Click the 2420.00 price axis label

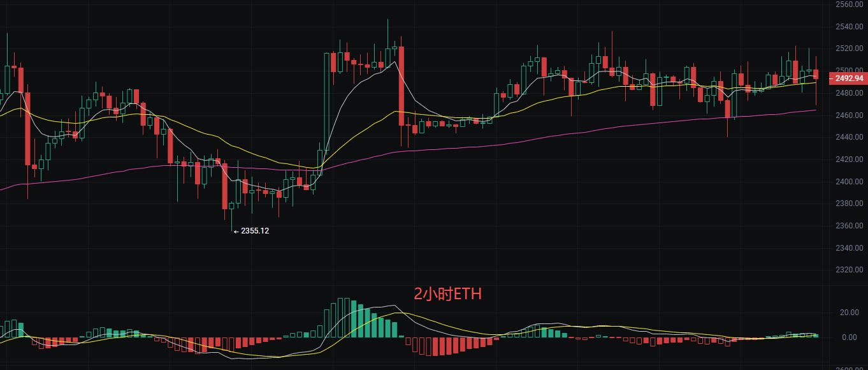click(850, 159)
